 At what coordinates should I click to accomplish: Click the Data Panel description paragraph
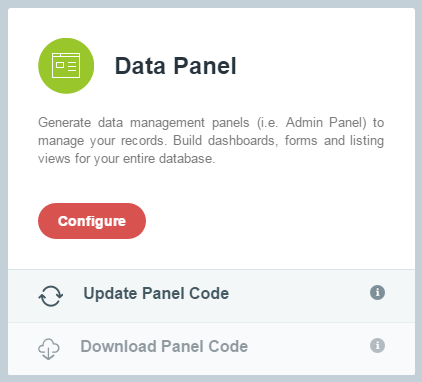[x=211, y=141]
